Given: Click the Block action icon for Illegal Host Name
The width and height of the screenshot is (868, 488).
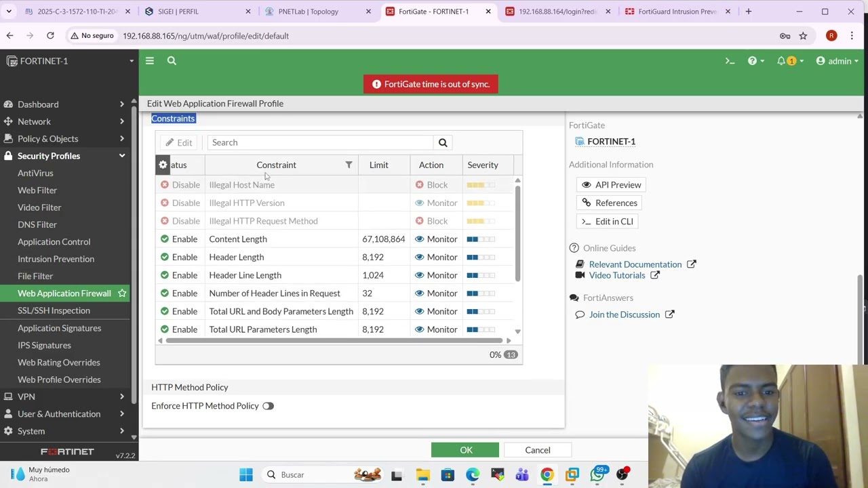Looking at the screenshot, I should (x=419, y=185).
